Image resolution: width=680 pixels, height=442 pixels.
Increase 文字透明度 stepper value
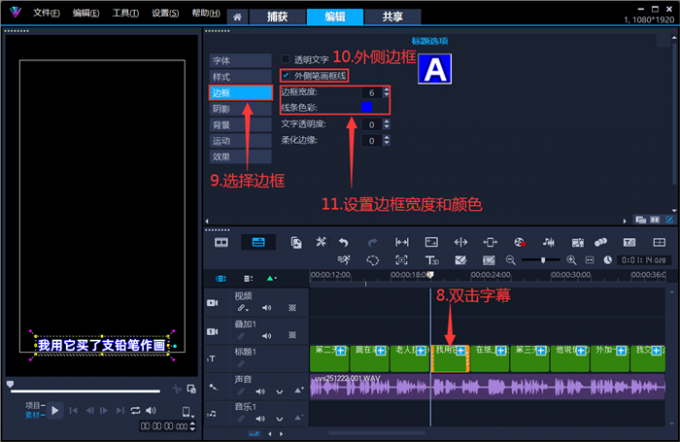(x=386, y=122)
